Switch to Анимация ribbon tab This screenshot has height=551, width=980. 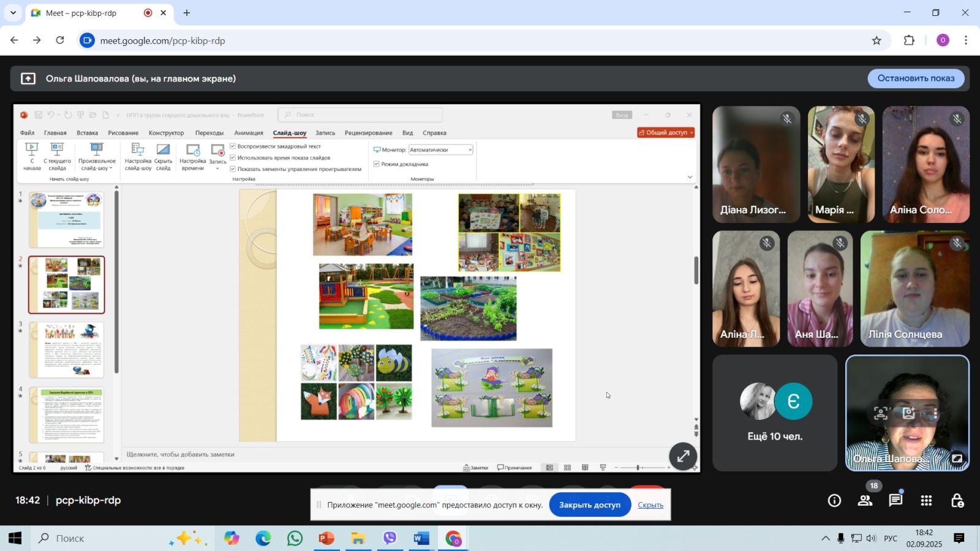pyautogui.click(x=249, y=133)
